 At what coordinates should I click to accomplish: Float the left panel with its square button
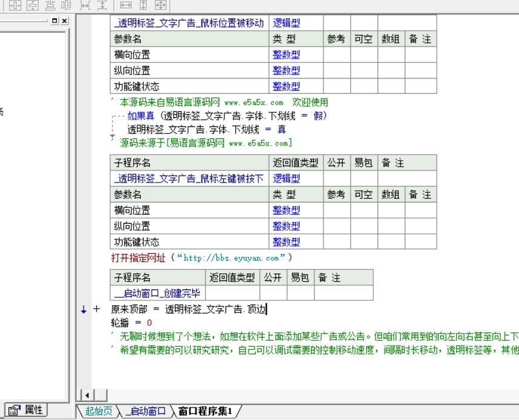point(54,21)
